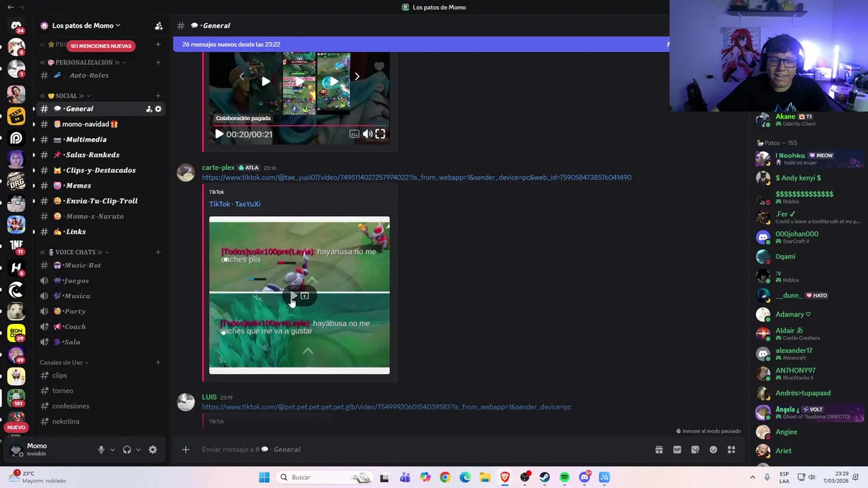
Task: Open user settings gear icon
Action: (153, 449)
